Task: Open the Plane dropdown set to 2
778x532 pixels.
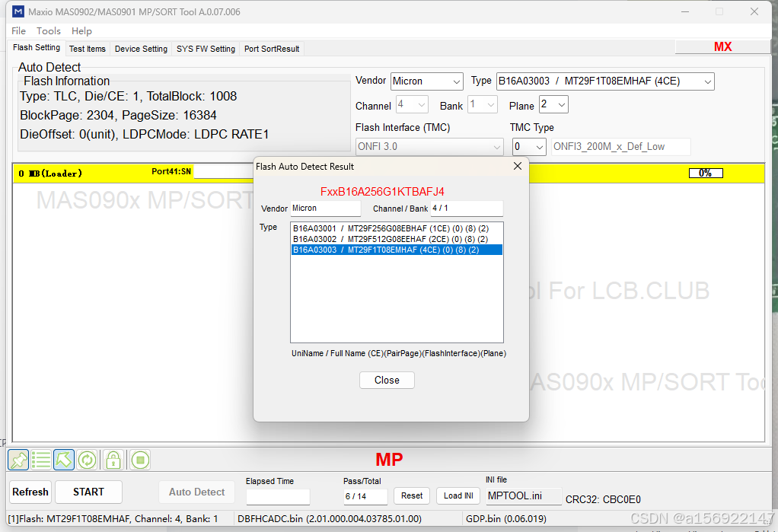Action: click(x=553, y=105)
